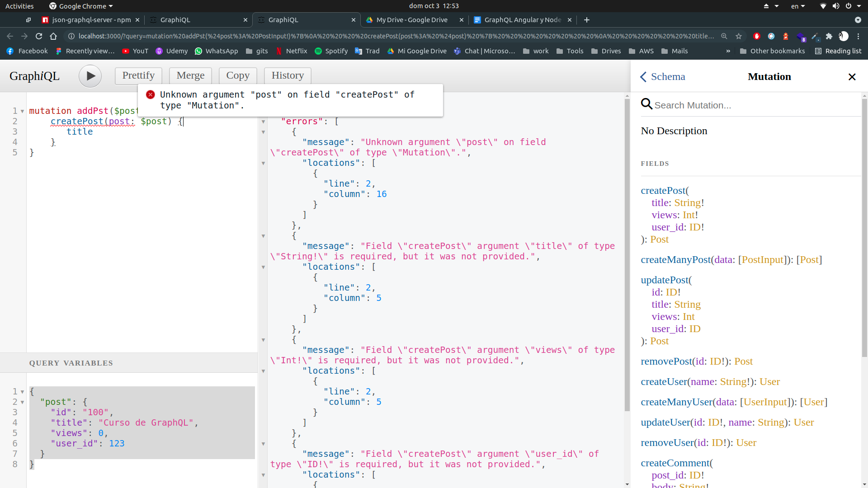Open the Chrome profile avatar

pyautogui.click(x=844, y=36)
